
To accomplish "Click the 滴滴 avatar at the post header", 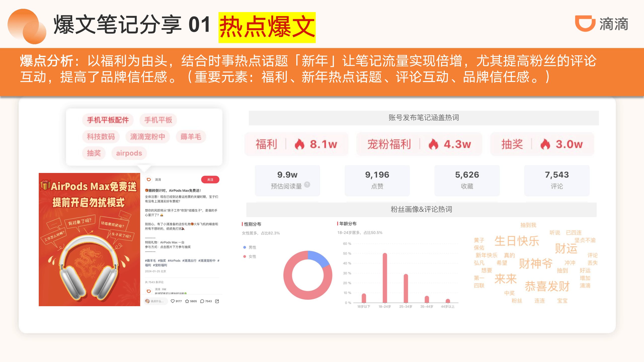I will pyautogui.click(x=149, y=179).
